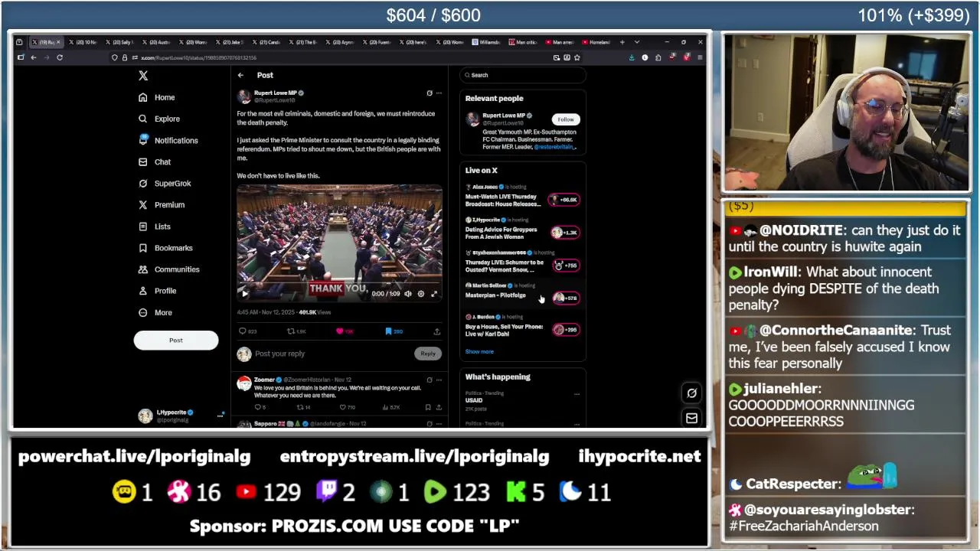980x551 pixels.
Task: Open options for USAID trend
Action: 577,394
